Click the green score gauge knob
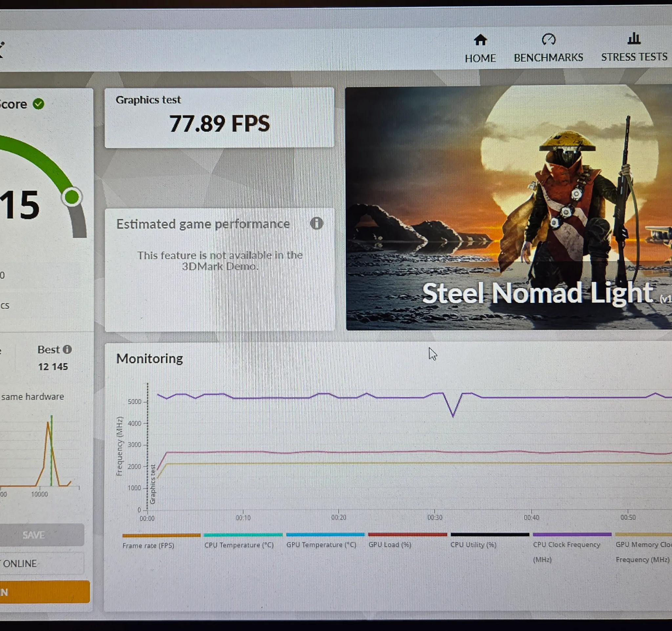Viewport: 672px width, 631px height. [x=72, y=197]
